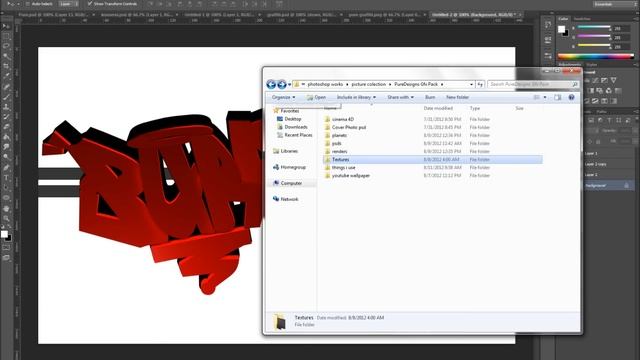
Task: Open the Organize dropdown
Action: pyautogui.click(x=284, y=97)
